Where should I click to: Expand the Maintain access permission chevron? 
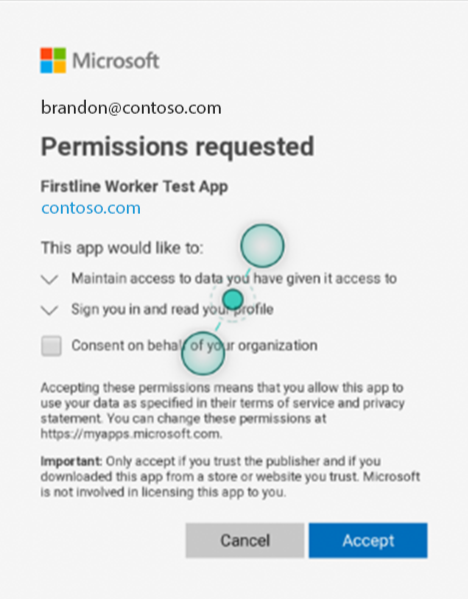coord(50,279)
